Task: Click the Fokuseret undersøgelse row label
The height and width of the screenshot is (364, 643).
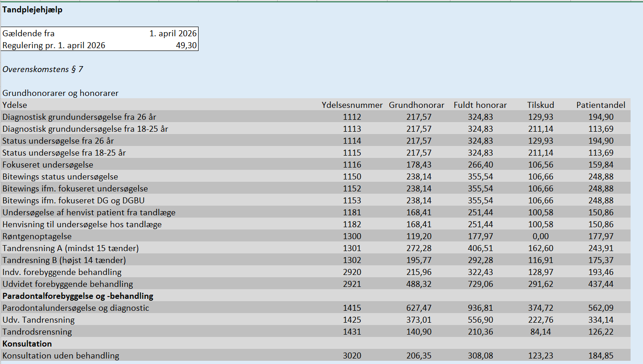Action: click(48, 165)
